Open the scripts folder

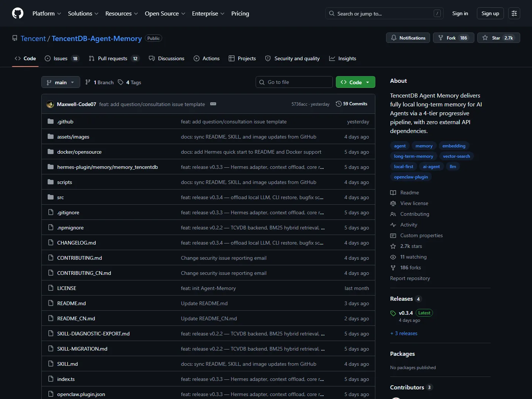[64, 182]
